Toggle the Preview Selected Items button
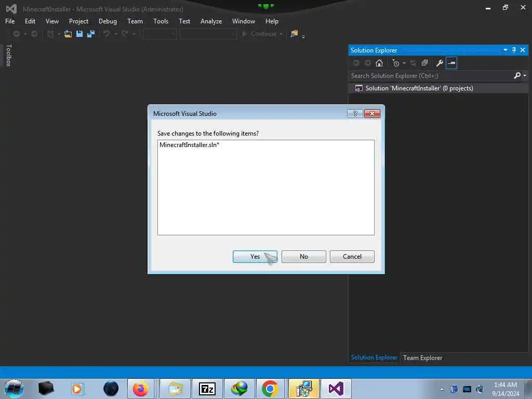Viewport: 532px width, 399px height. click(451, 63)
